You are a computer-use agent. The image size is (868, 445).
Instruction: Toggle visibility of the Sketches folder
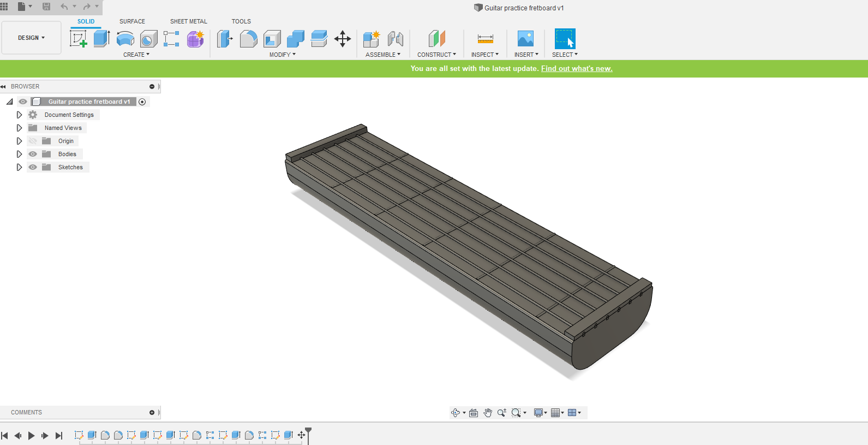33,167
